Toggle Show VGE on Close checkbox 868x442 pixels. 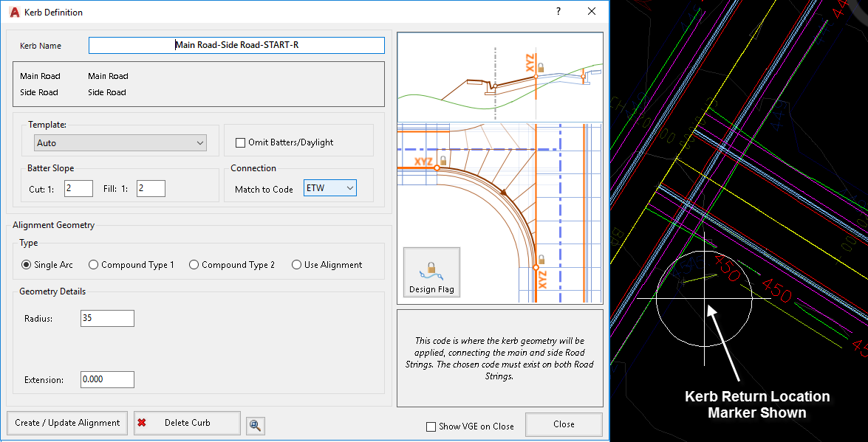(431, 427)
